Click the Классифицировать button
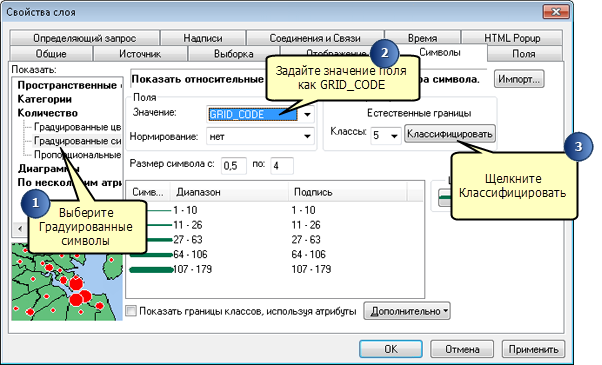Screen dimensions: 602x365 pyautogui.click(x=450, y=134)
